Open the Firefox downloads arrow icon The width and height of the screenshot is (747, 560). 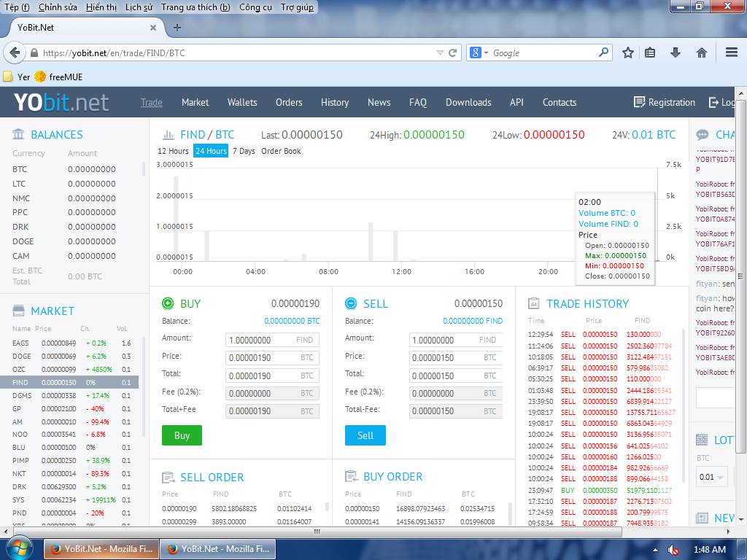[x=676, y=52]
